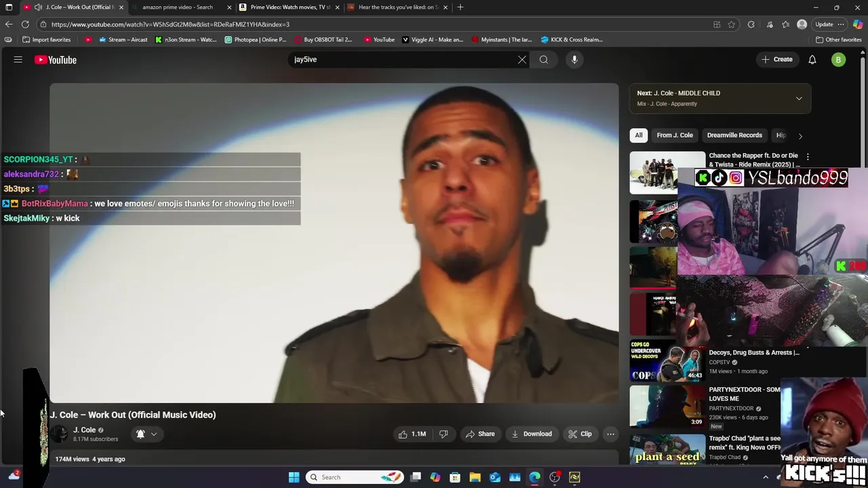This screenshot has height=488, width=868.
Task: Select the Dreamville Records chip
Action: [734, 135]
